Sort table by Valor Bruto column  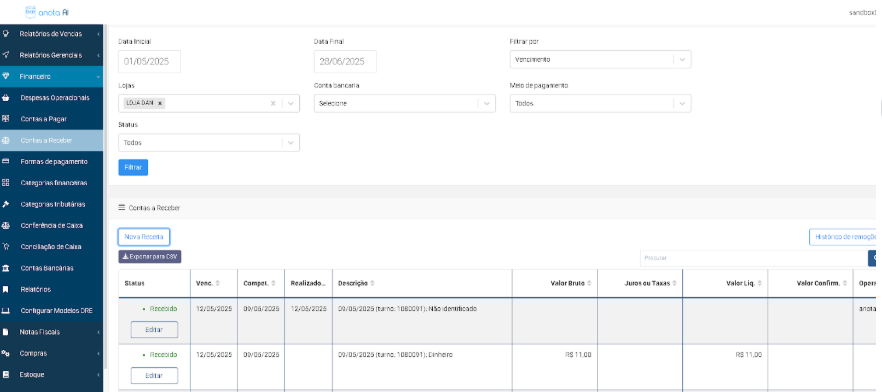(570, 283)
